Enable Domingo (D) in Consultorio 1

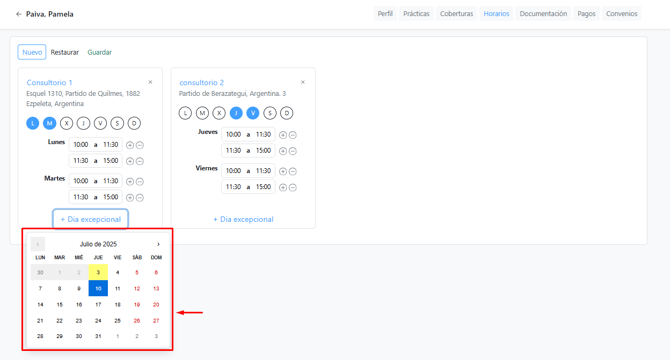click(134, 123)
